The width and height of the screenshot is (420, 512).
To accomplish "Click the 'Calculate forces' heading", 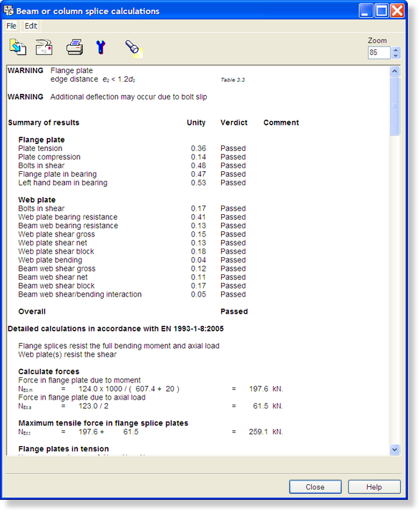I will [49, 372].
